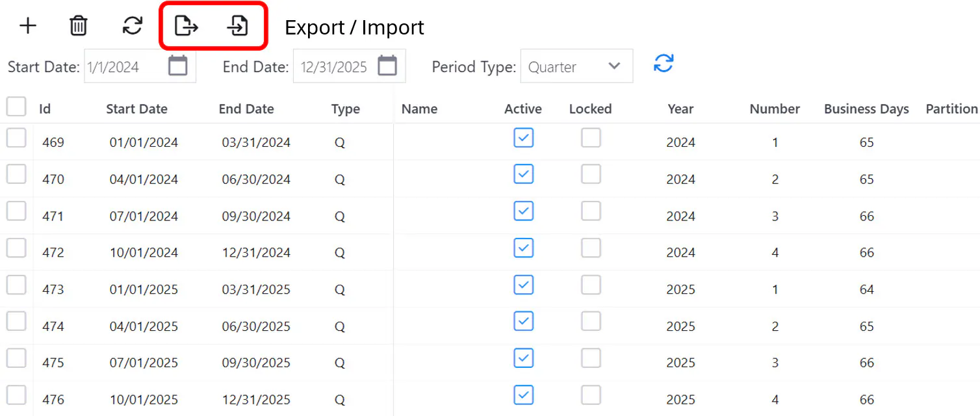Uncheck Active for row 476
The width and height of the screenshot is (980, 416).
coord(524,395)
